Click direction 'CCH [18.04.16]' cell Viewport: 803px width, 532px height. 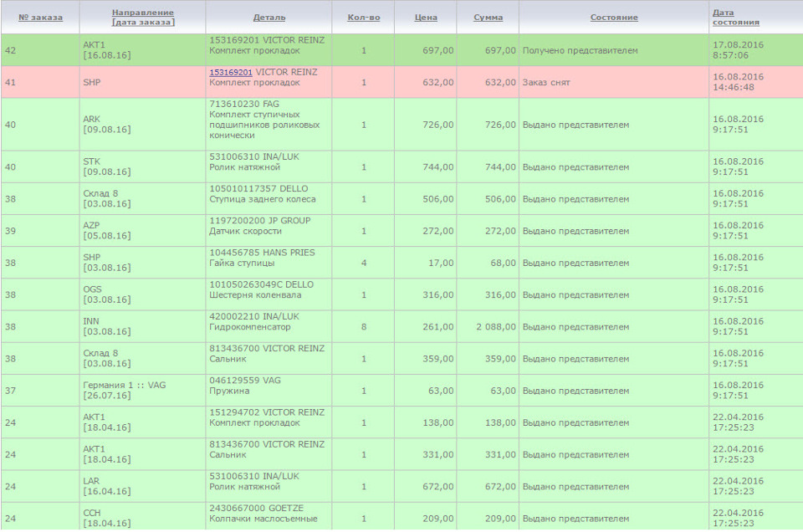coord(142,516)
